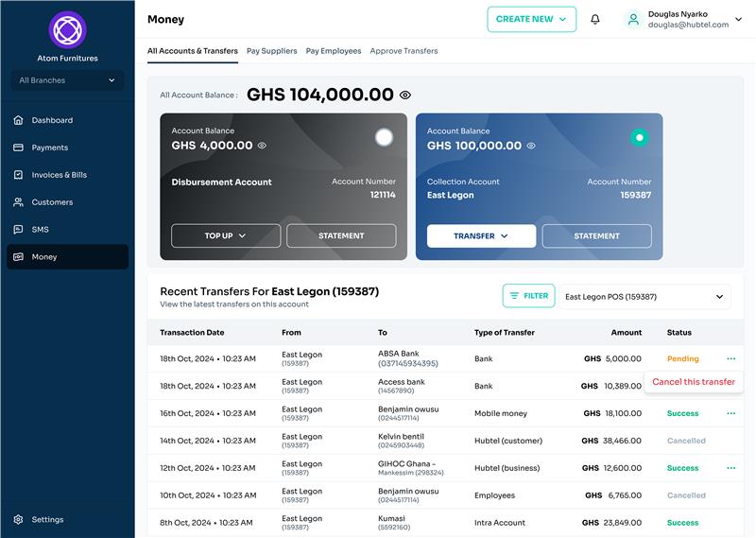Click the Filter button
756x538 pixels.
pos(528,296)
